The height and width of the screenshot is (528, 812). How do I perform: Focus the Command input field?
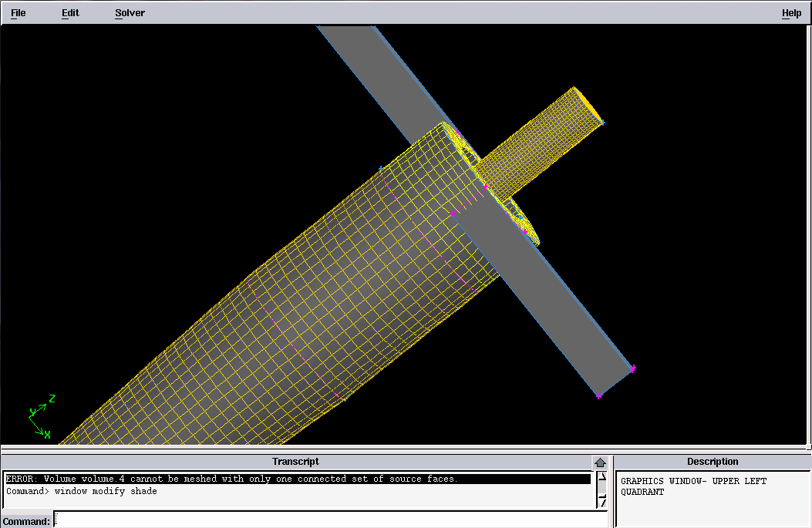(x=332, y=520)
